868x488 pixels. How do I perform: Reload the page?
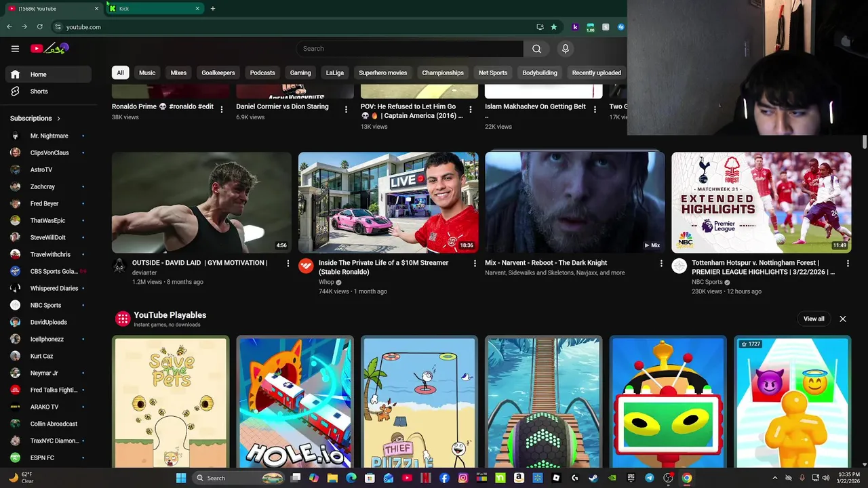click(39, 27)
